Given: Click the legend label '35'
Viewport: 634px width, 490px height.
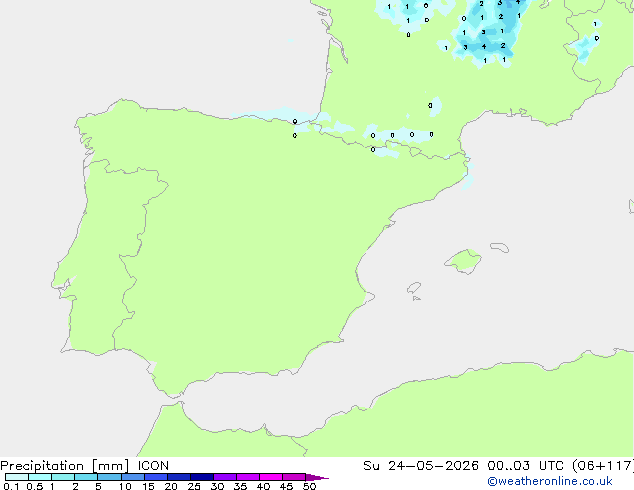Looking at the screenshot, I should (x=240, y=486).
